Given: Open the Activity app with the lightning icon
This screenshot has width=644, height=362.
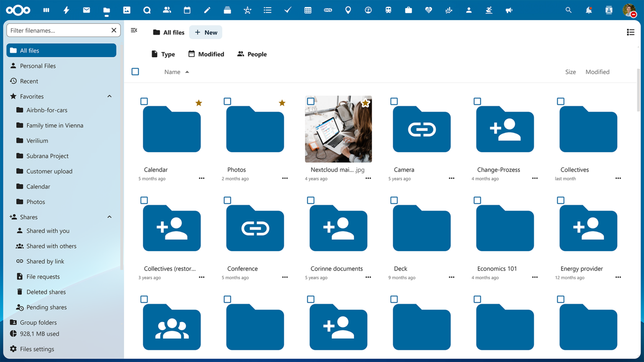Looking at the screenshot, I should (66, 10).
